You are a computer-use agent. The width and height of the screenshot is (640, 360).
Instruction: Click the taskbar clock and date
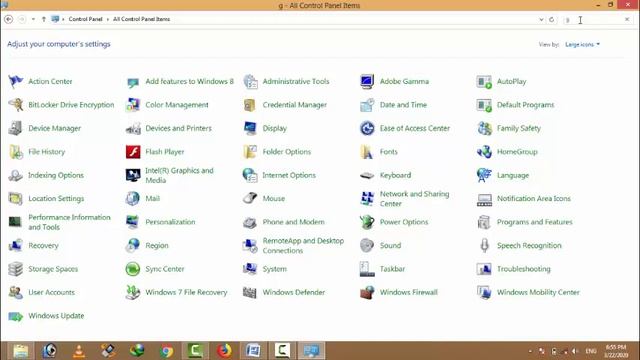click(616, 351)
